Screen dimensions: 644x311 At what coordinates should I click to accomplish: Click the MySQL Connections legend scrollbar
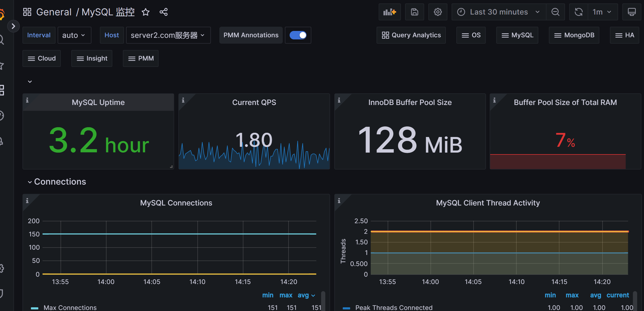[323, 301]
